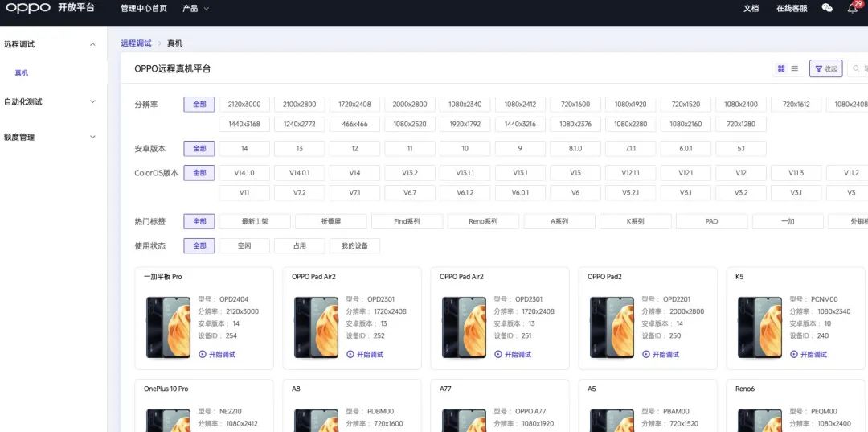Switch to list view icon
Screen dimensions: 868x432
pyautogui.click(x=794, y=68)
